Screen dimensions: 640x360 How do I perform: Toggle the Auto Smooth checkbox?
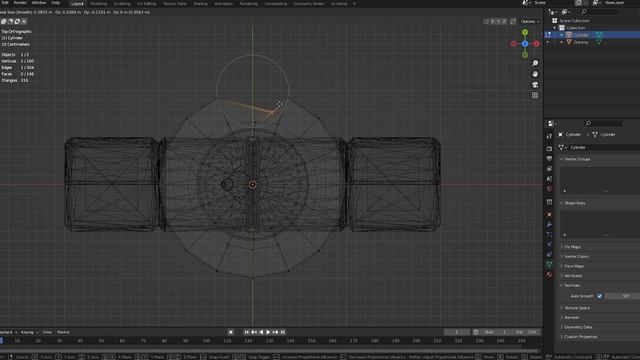pyautogui.click(x=600, y=296)
